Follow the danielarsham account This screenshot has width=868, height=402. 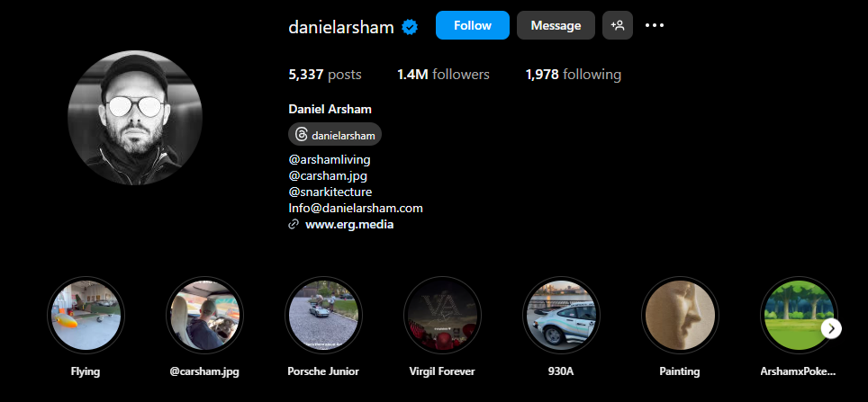[472, 25]
